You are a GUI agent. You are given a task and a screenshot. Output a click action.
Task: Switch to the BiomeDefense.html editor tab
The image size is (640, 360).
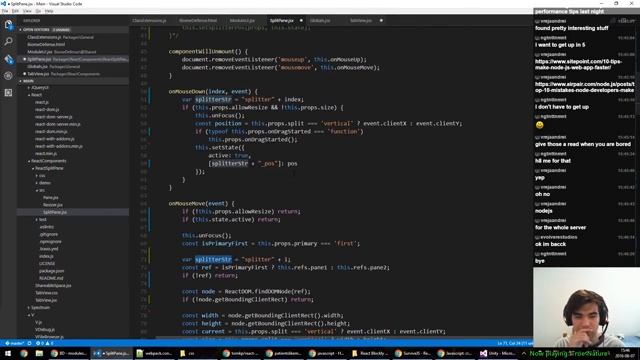198,20
